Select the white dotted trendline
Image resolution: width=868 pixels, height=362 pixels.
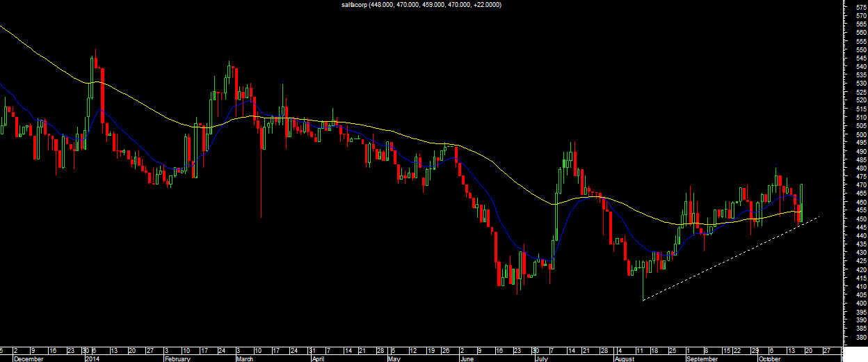pyautogui.click(x=732, y=258)
